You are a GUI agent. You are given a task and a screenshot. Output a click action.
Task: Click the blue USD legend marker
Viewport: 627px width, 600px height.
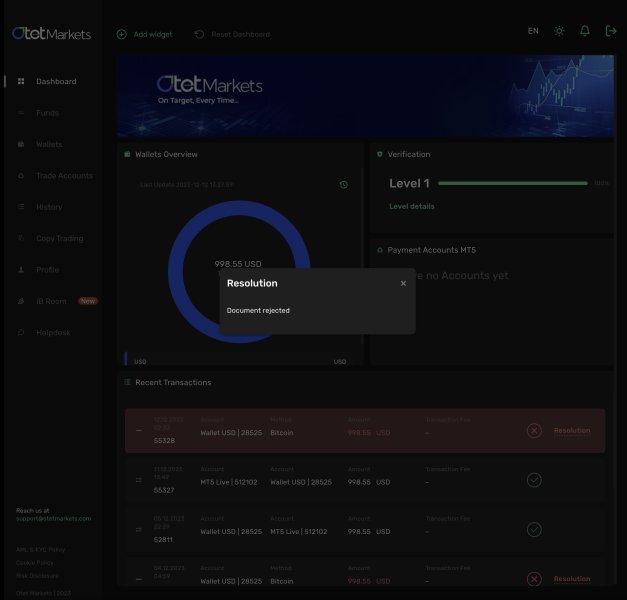[x=126, y=359]
